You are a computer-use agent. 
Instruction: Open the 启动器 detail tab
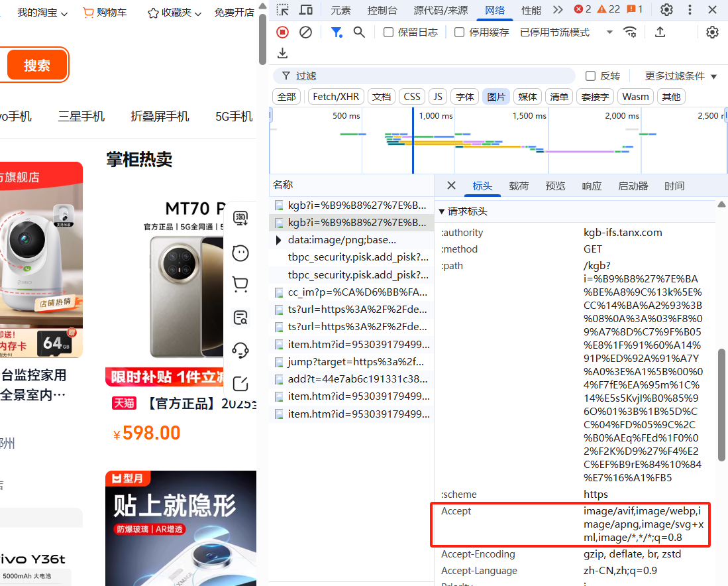pyautogui.click(x=633, y=186)
